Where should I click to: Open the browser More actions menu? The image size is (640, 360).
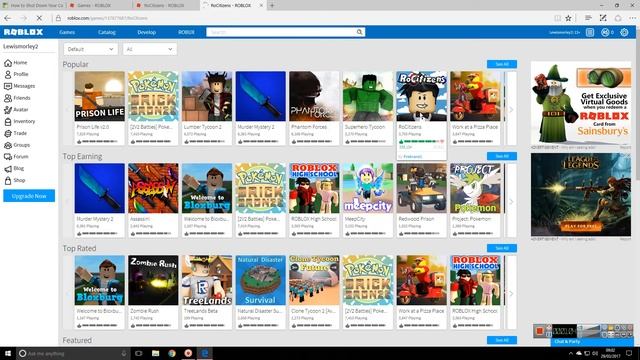(632, 18)
